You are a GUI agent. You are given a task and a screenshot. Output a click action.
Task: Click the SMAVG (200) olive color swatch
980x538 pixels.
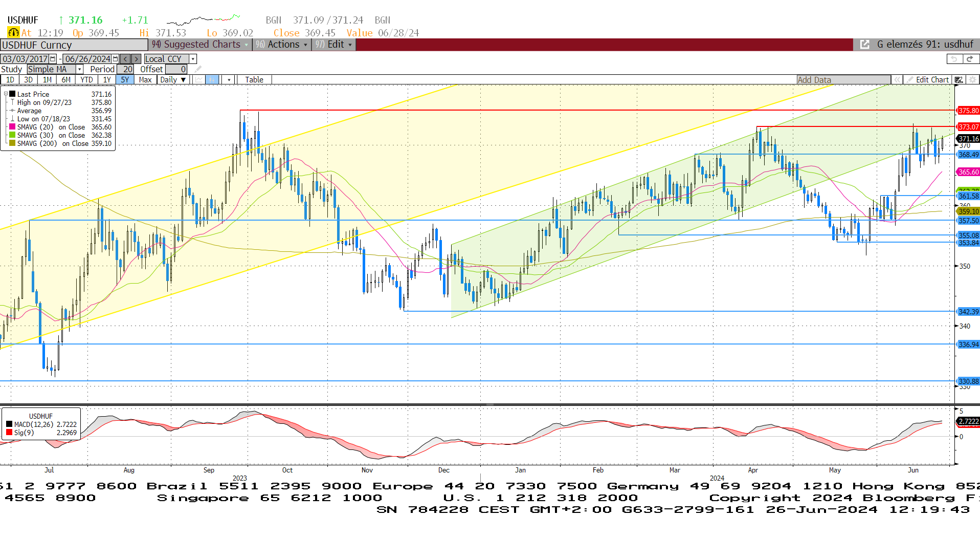click(12, 143)
